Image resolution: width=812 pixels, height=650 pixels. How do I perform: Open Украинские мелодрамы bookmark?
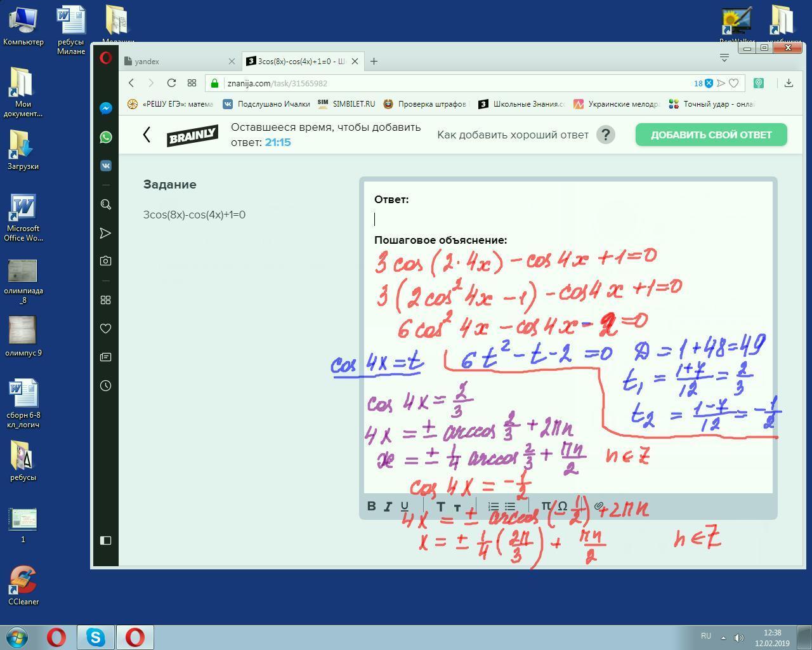617,104
